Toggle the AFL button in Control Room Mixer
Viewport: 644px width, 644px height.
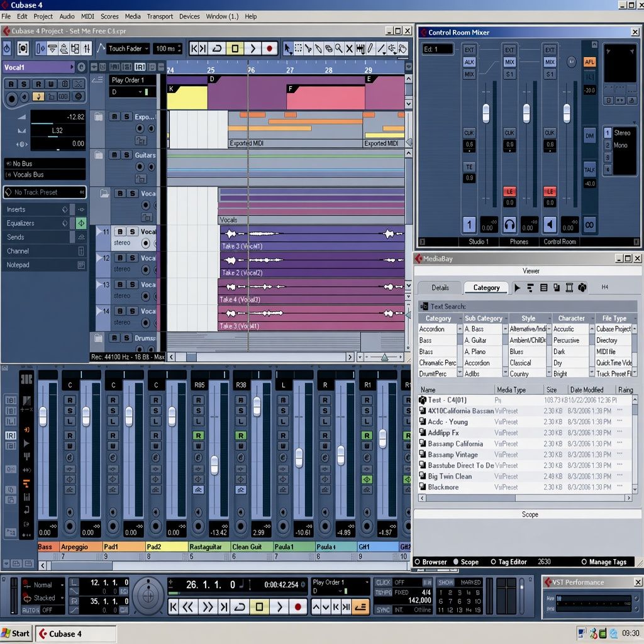[x=589, y=62]
